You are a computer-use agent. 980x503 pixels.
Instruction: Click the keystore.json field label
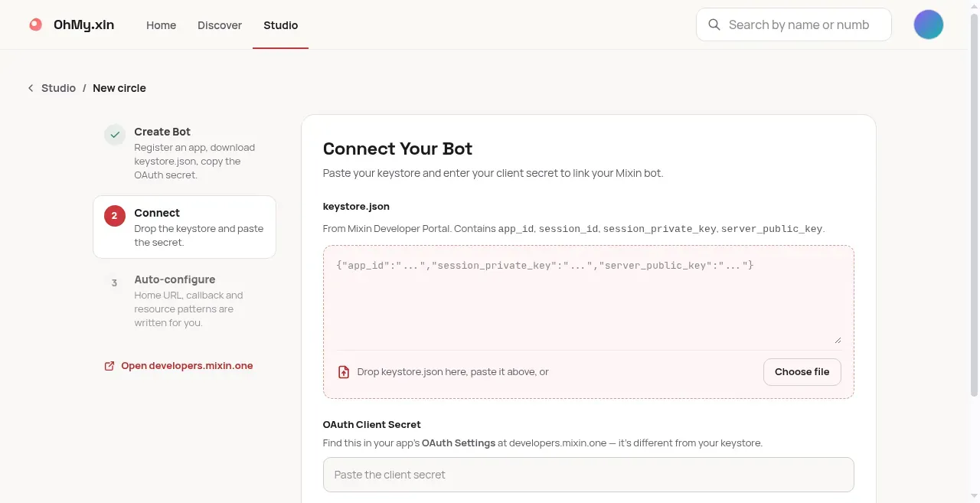click(356, 207)
